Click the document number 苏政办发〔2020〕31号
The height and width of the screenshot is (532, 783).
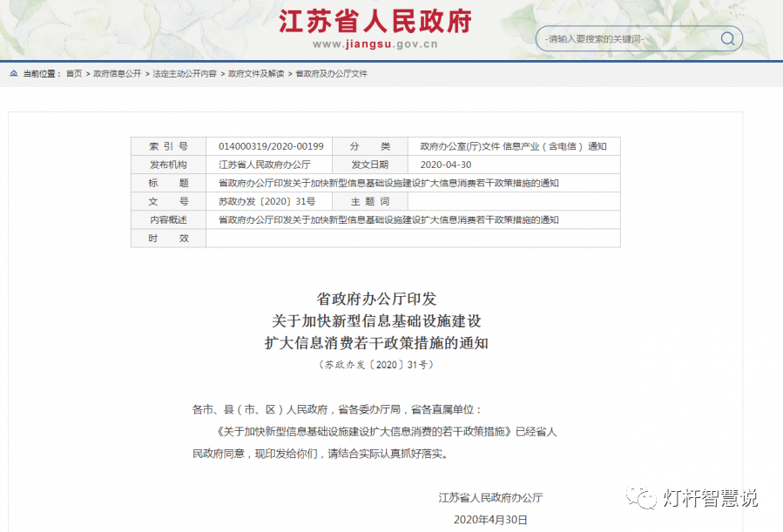coord(268,200)
